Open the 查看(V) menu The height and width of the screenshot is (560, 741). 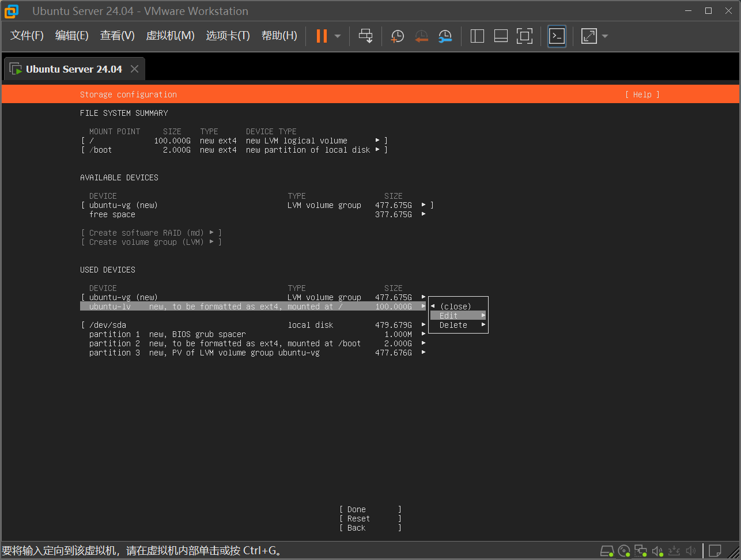[x=117, y=36]
